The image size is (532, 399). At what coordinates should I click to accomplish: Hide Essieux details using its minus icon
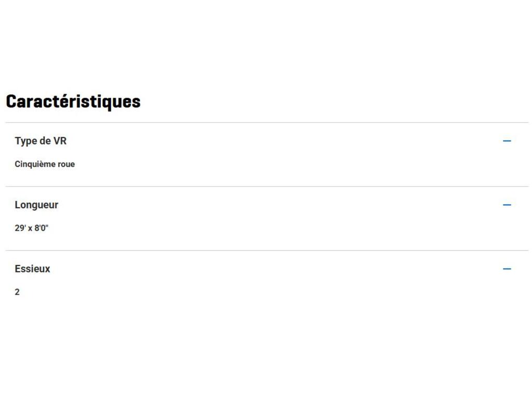(x=507, y=269)
